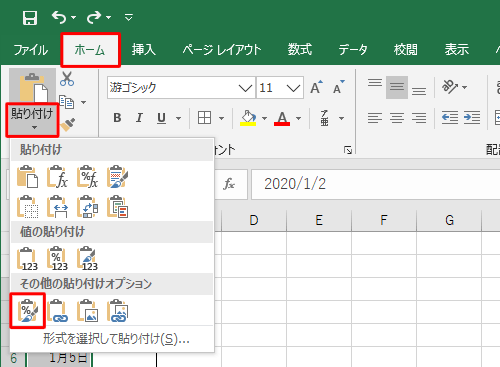Redo the last undone action

pos(94,17)
